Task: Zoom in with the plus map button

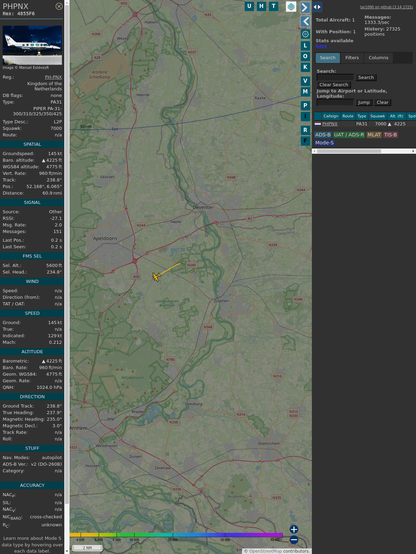Action: pyautogui.click(x=294, y=529)
